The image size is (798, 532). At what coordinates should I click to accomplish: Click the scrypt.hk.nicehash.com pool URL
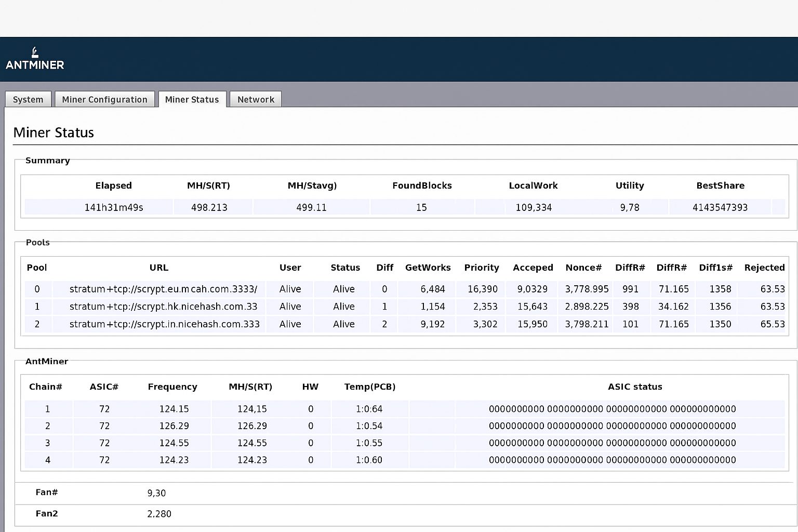click(x=163, y=307)
